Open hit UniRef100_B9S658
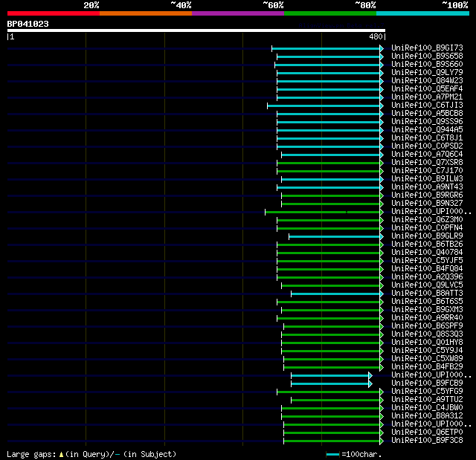The image size is (476, 460). pyautogui.click(x=427, y=56)
